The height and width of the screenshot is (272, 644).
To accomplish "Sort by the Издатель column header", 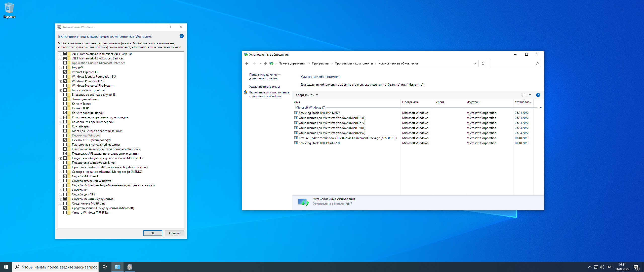I will pyautogui.click(x=489, y=102).
